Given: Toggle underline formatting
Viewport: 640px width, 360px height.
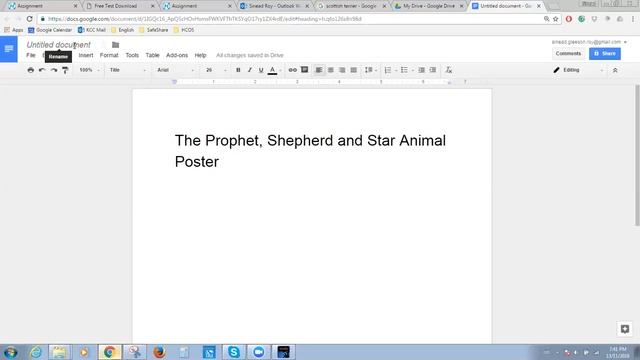Looking at the screenshot, I should point(261,70).
